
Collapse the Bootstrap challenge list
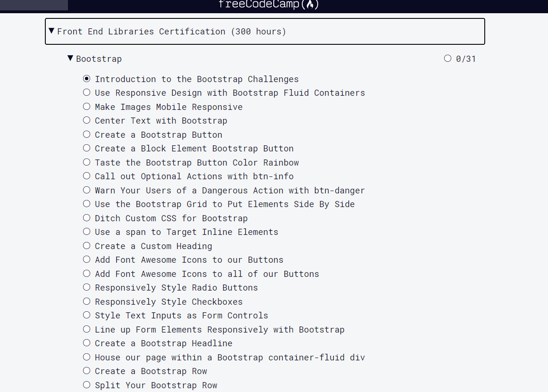point(95,58)
